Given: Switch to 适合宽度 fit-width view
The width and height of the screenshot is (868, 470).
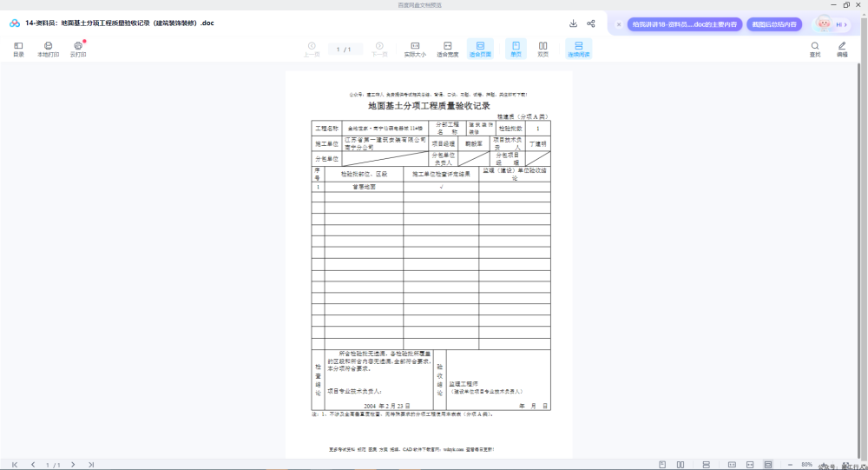Looking at the screenshot, I should tap(447, 49).
